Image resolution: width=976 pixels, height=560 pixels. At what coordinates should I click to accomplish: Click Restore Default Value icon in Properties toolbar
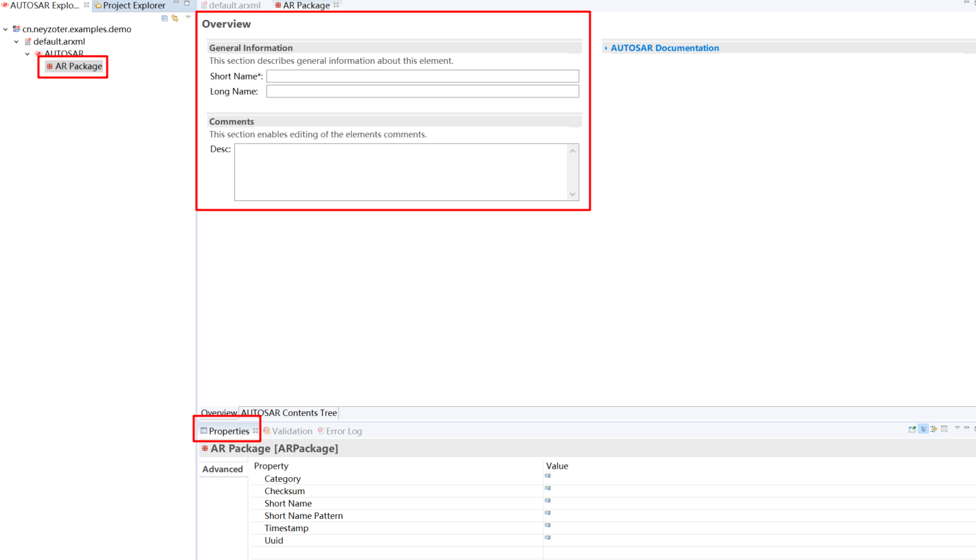click(x=944, y=429)
